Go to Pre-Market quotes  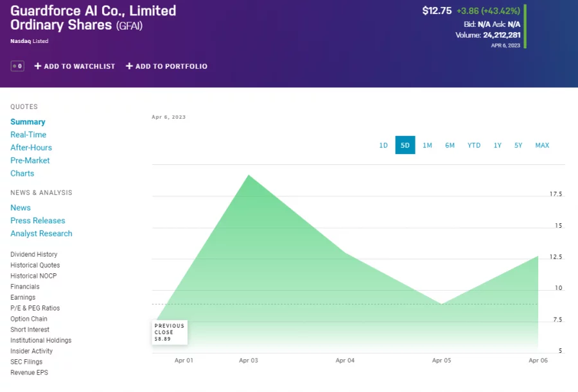[30, 160]
